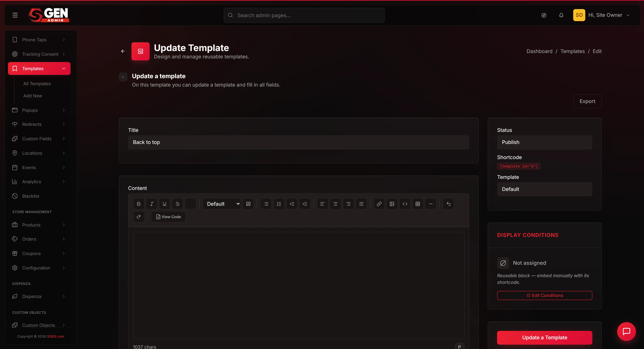Click the Export button
Image resolution: width=644 pixels, height=349 pixels.
[x=587, y=101]
